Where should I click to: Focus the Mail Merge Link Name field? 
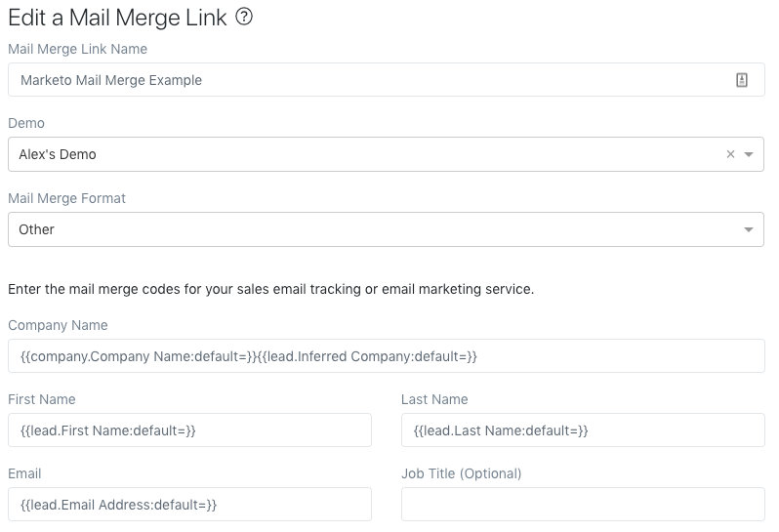click(386, 79)
